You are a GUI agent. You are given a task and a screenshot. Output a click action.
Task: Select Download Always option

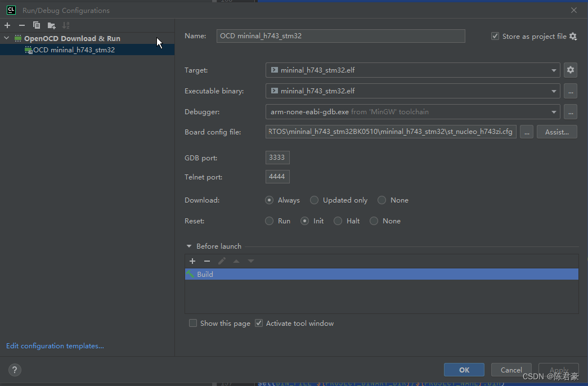pyautogui.click(x=270, y=200)
